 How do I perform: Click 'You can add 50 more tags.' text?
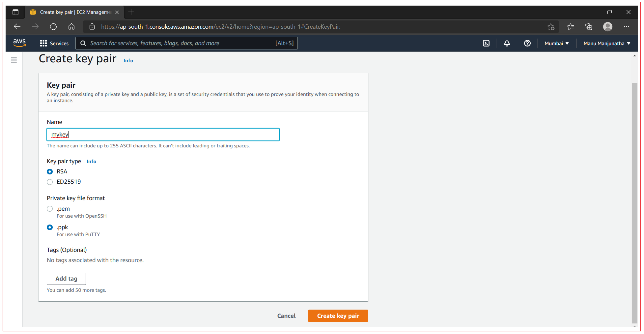pos(76,290)
